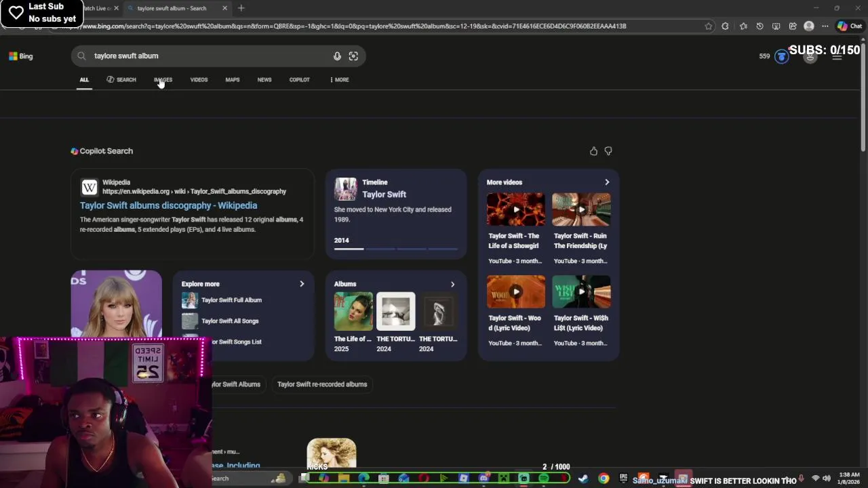Open Google Chrome from the taskbar
This screenshot has width=868, height=488.
(x=604, y=479)
